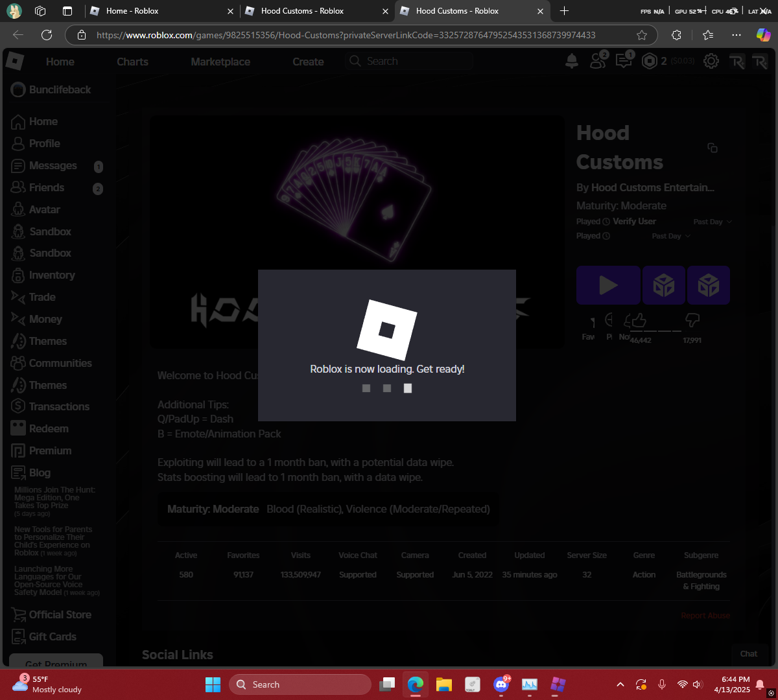Screen dimensions: 778x700
Task: Switch to the Home - Roblox tab
Action: point(161,10)
